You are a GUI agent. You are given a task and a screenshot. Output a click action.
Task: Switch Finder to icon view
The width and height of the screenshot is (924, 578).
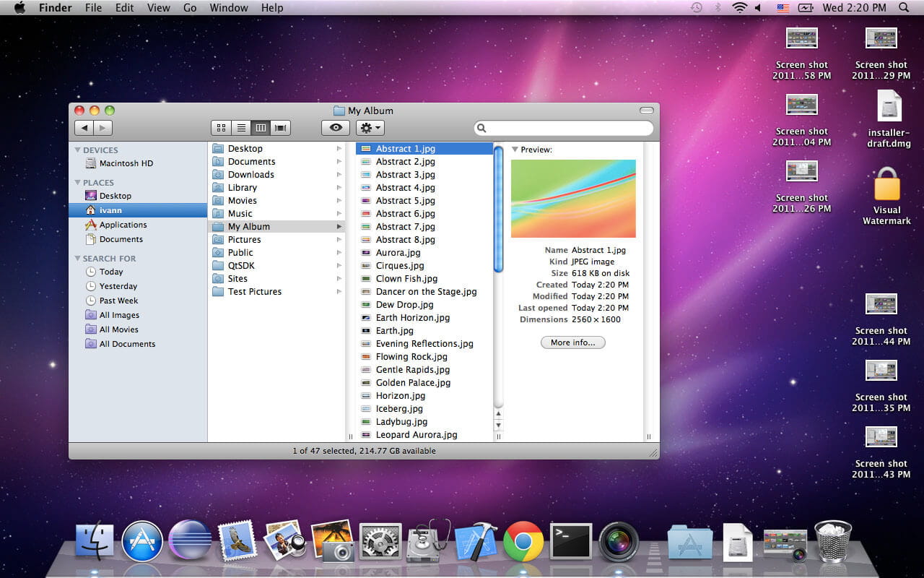(x=221, y=128)
